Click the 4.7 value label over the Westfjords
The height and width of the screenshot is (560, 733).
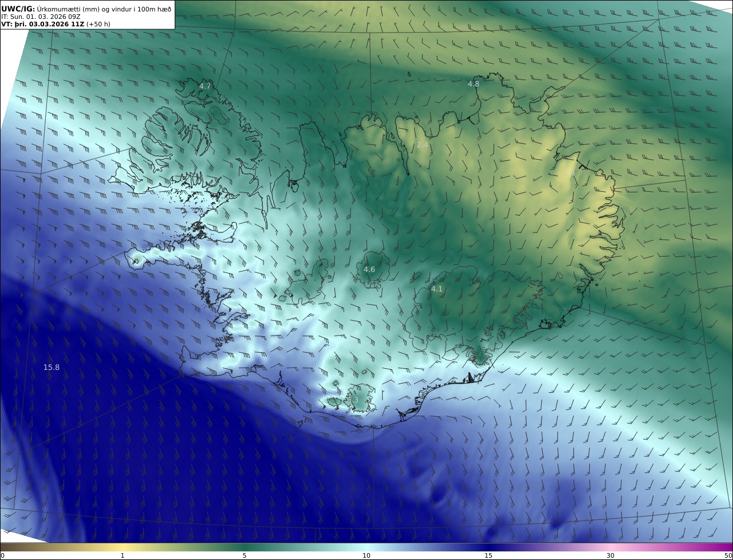point(205,86)
